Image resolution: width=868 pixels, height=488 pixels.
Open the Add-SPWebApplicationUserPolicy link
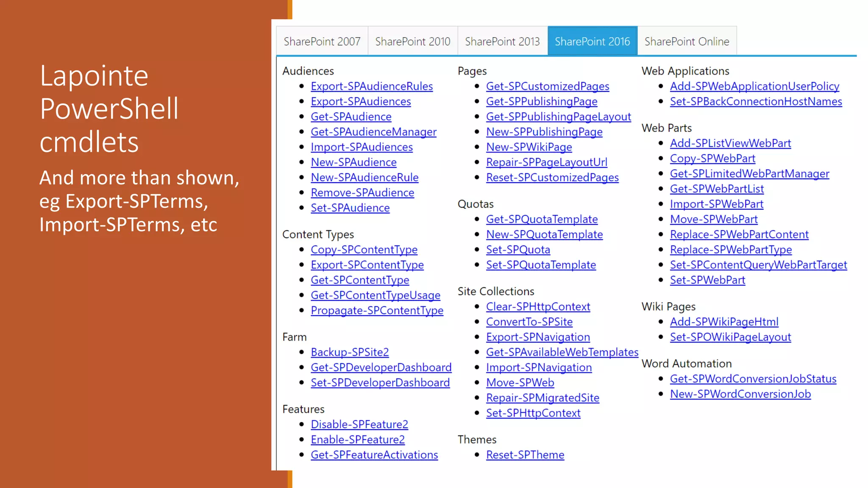click(x=754, y=86)
